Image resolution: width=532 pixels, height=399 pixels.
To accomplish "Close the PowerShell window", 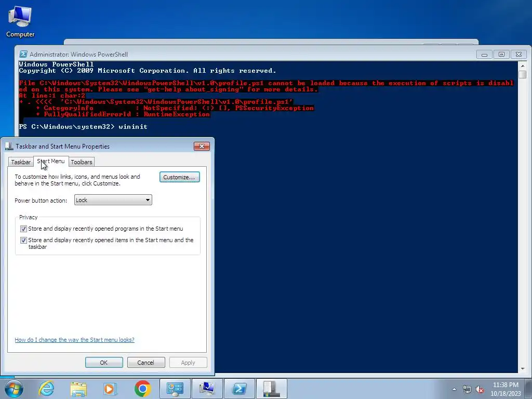I will (x=518, y=54).
